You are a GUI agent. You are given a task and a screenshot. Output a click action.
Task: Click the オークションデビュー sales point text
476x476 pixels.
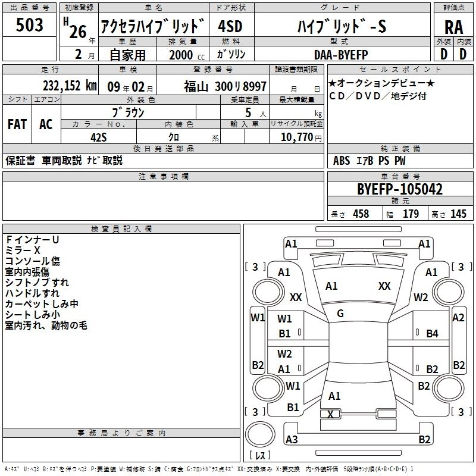[x=381, y=83]
